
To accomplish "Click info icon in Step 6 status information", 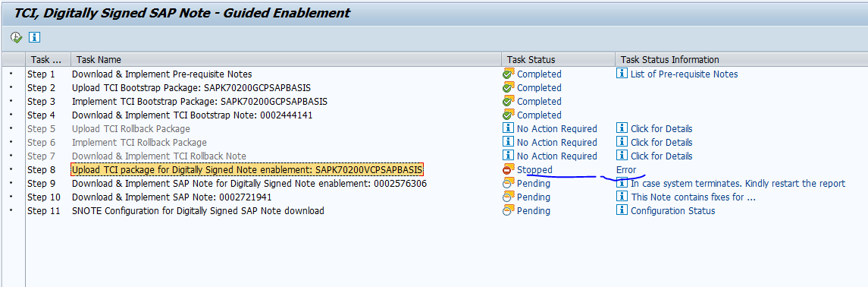I will (622, 143).
